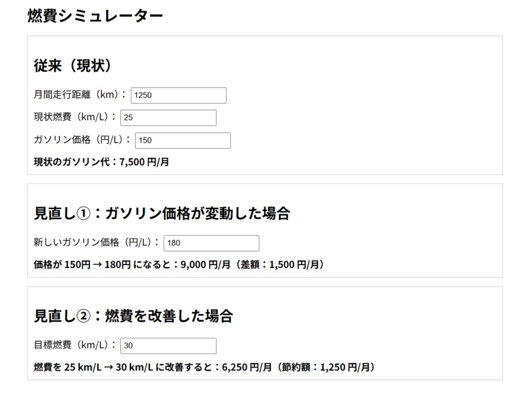Click the 見直し①：ガソリン価格が変動した場合 heading
This screenshot has width=532, height=411.
click(x=162, y=213)
